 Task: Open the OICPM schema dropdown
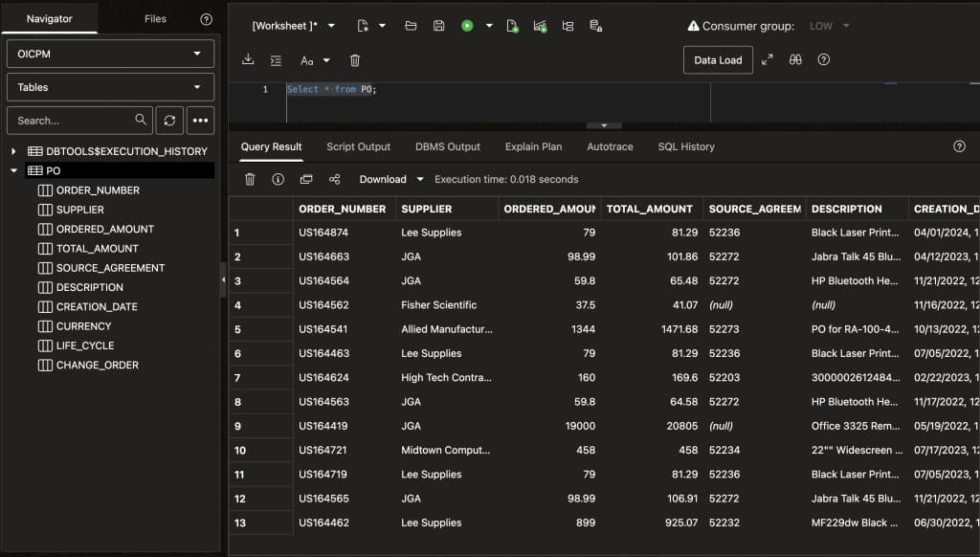tap(110, 54)
